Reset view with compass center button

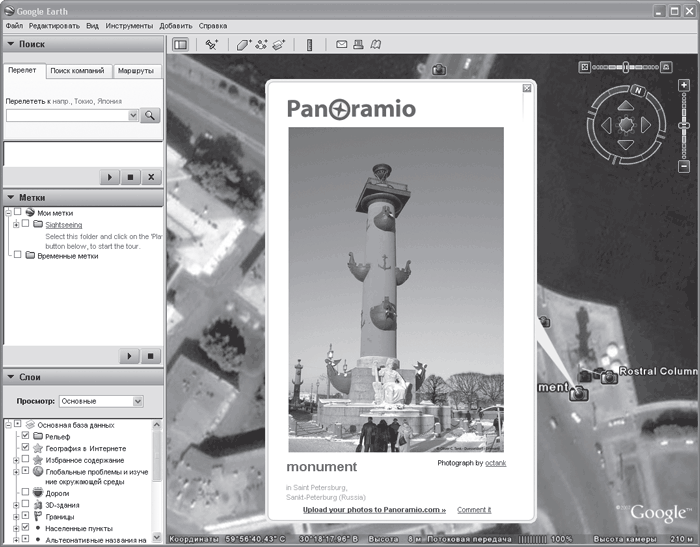(x=626, y=125)
